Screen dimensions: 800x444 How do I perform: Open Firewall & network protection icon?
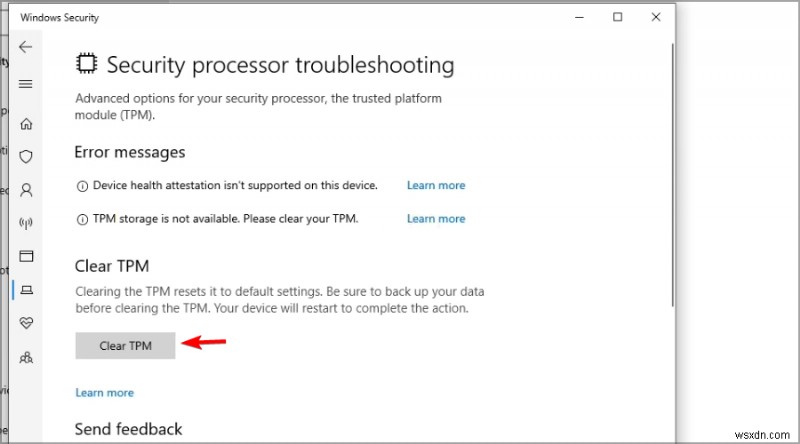[x=26, y=223]
